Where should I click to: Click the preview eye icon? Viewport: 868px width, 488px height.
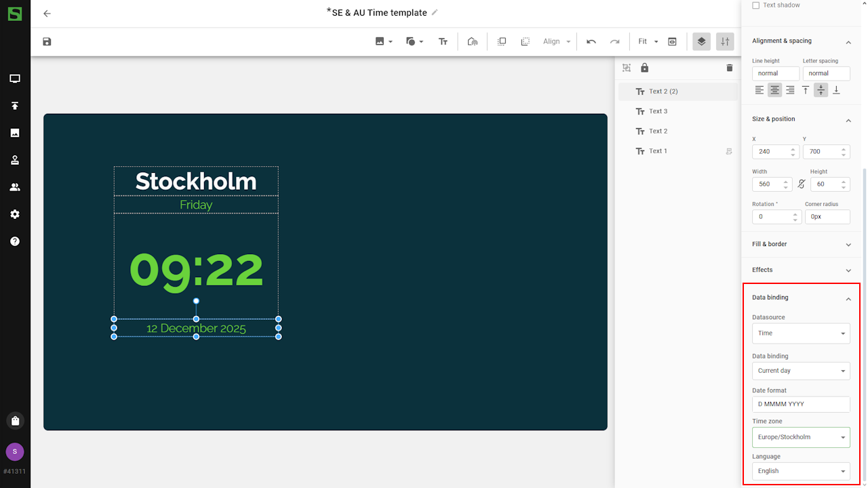point(672,42)
